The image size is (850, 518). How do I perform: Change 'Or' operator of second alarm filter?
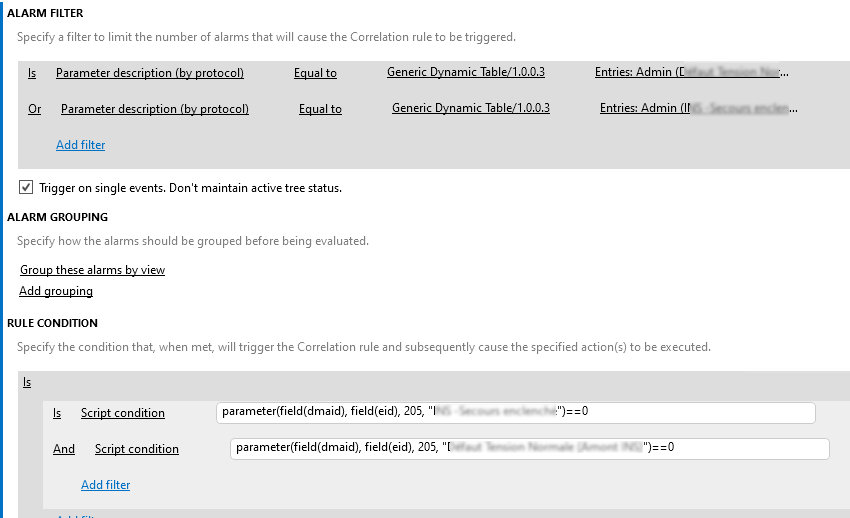tap(34, 109)
